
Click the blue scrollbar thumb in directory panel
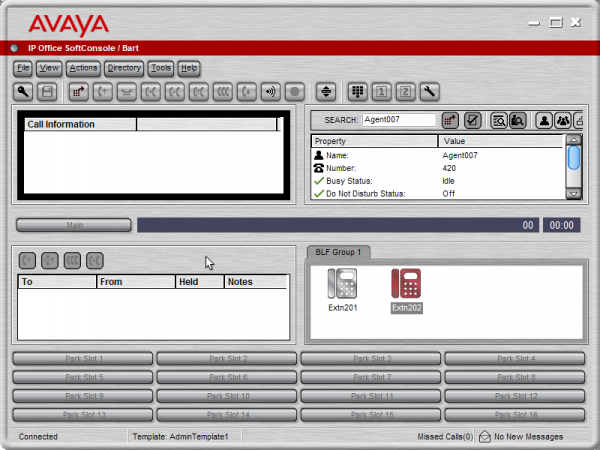click(x=574, y=158)
